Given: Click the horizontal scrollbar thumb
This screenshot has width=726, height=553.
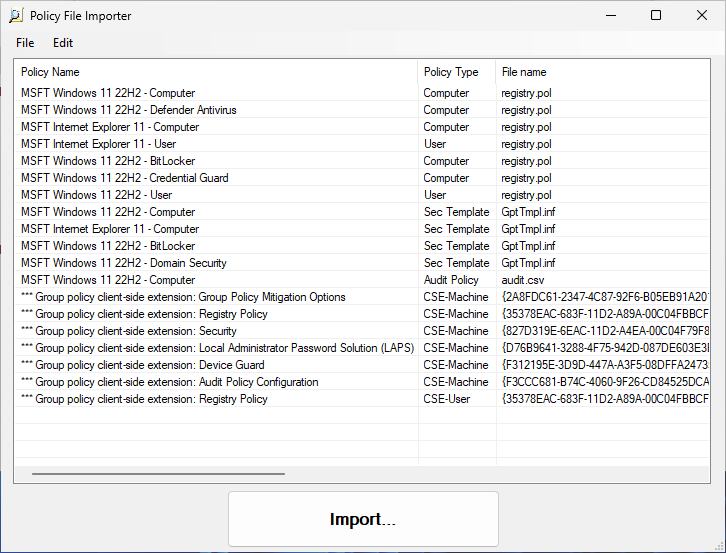Looking at the screenshot, I should pyautogui.click(x=158, y=474).
